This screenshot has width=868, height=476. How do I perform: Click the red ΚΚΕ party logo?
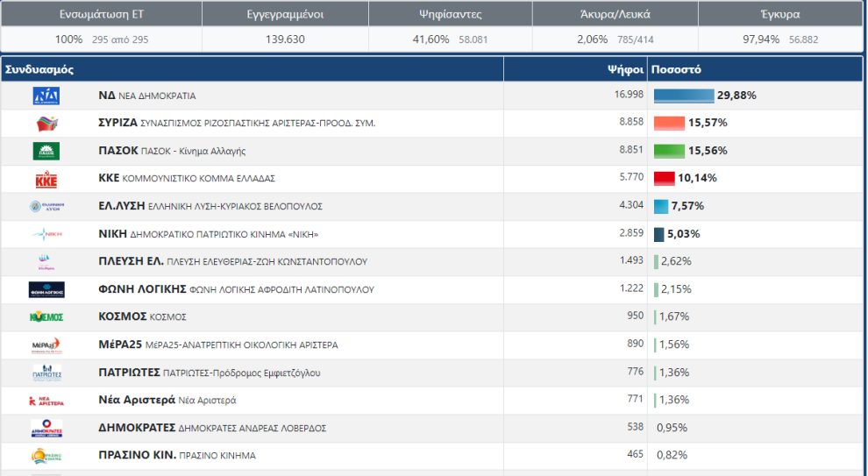pos(46,179)
